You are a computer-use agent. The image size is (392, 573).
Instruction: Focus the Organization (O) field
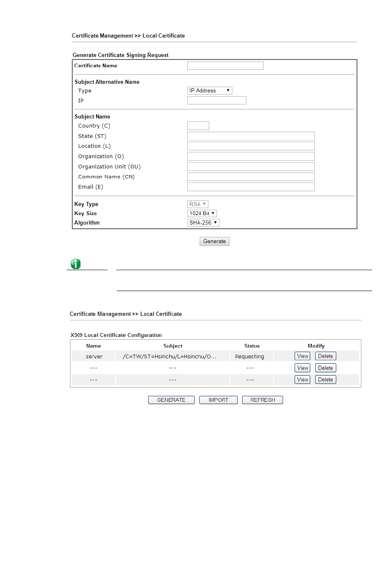tap(251, 156)
